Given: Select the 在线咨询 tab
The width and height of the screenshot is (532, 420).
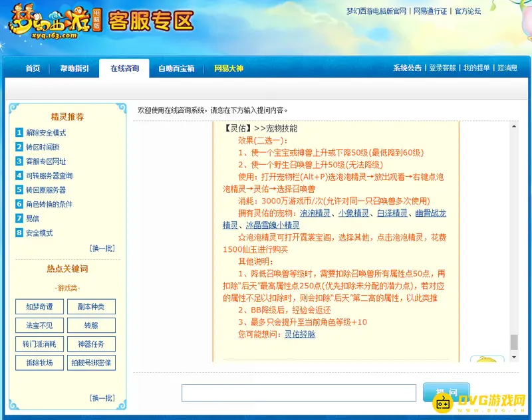Looking at the screenshot, I should (x=124, y=68).
